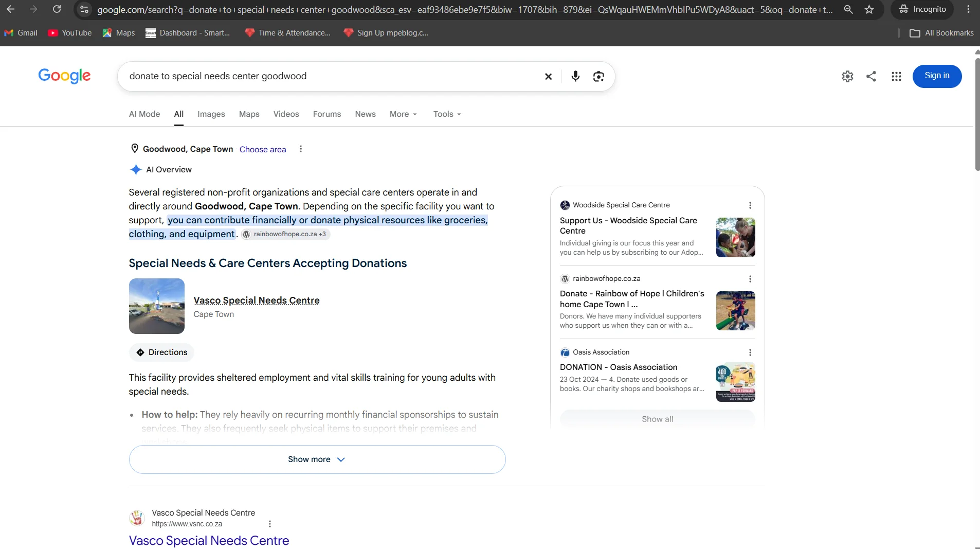Open the Vasco Special Needs Centre street photo
This screenshot has height=549, width=980.
pos(157,306)
